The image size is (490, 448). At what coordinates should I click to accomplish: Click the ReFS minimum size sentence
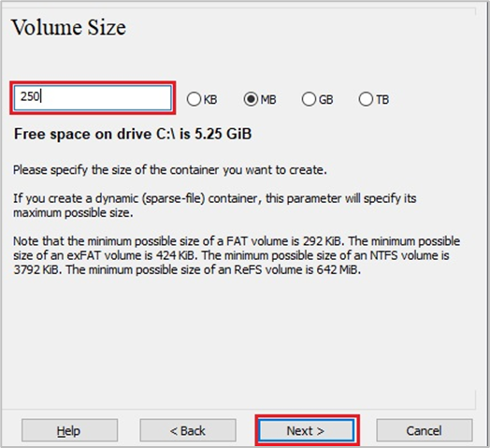tap(213, 269)
